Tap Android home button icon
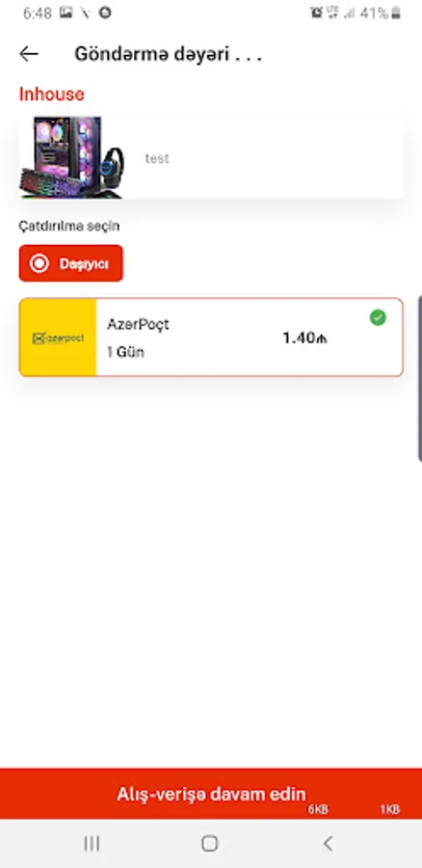 [x=210, y=844]
